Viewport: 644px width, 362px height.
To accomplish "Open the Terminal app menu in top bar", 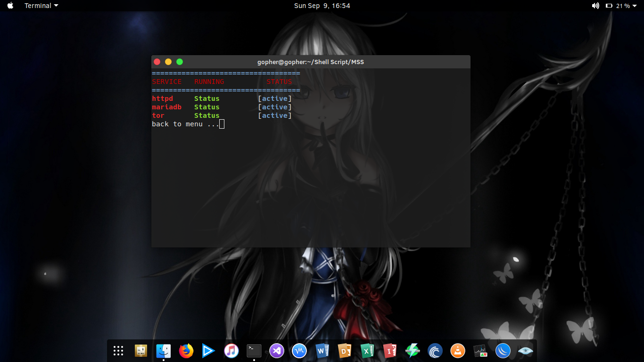I will [x=41, y=6].
